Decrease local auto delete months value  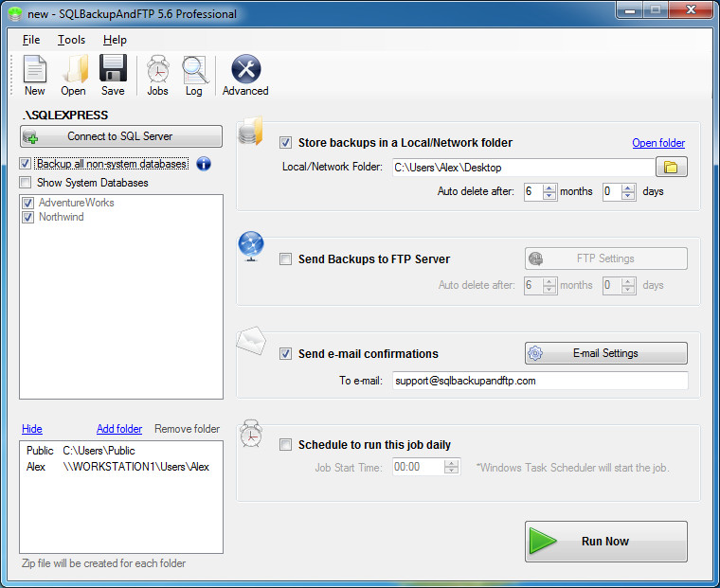pyautogui.click(x=549, y=196)
